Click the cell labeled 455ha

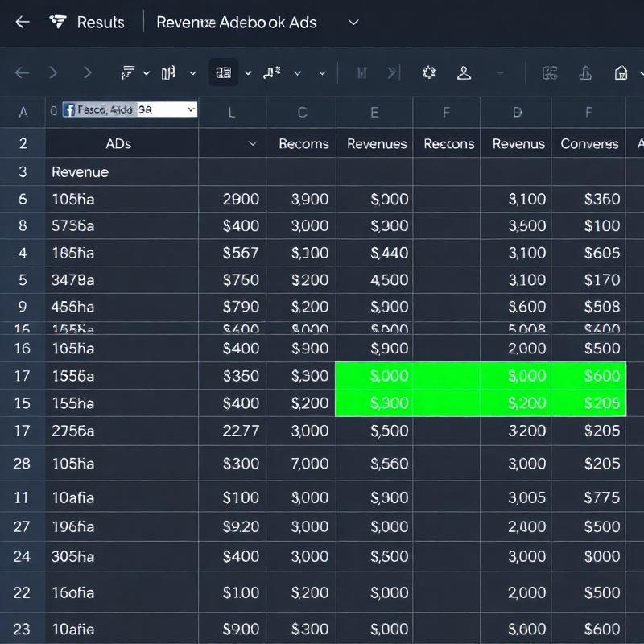coord(122,307)
